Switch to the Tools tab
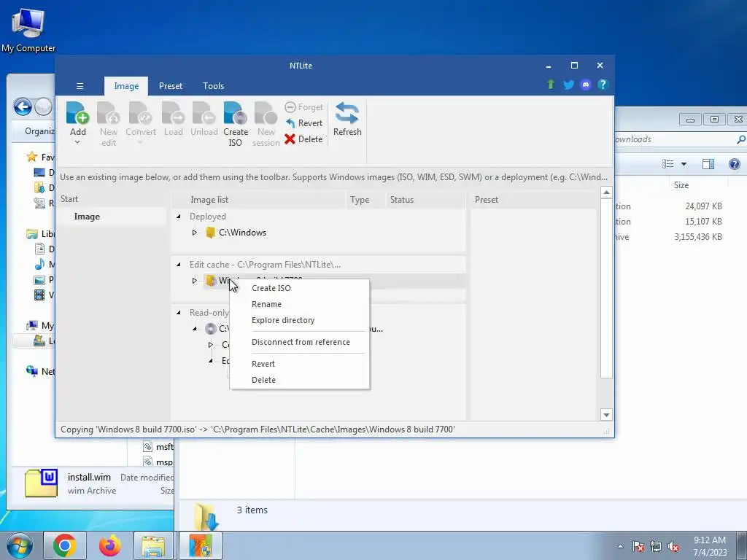Screen dimensions: 747x560 click(x=214, y=86)
